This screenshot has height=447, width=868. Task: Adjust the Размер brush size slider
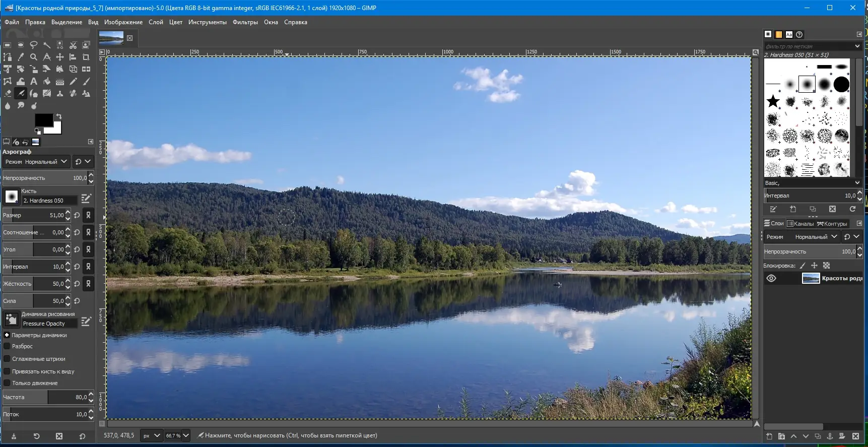pyautogui.click(x=36, y=215)
